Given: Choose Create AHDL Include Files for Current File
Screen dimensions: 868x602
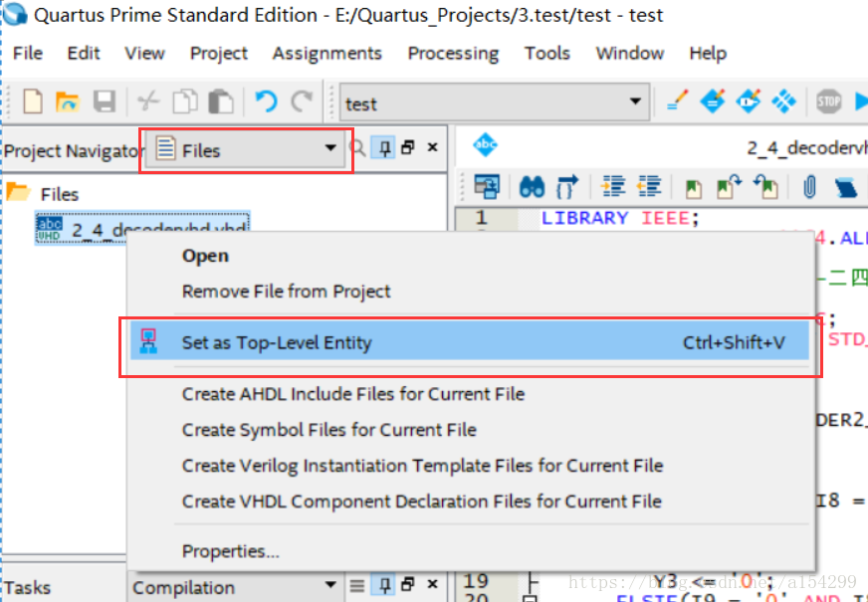Looking at the screenshot, I should coord(470,394).
